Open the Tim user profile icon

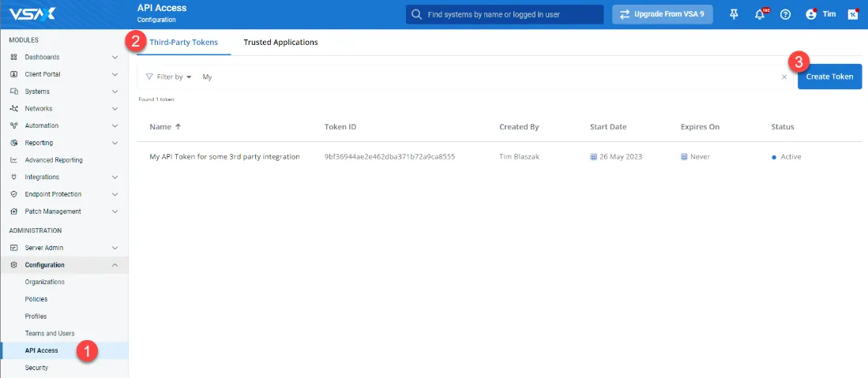pyautogui.click(x=810, y=14)
